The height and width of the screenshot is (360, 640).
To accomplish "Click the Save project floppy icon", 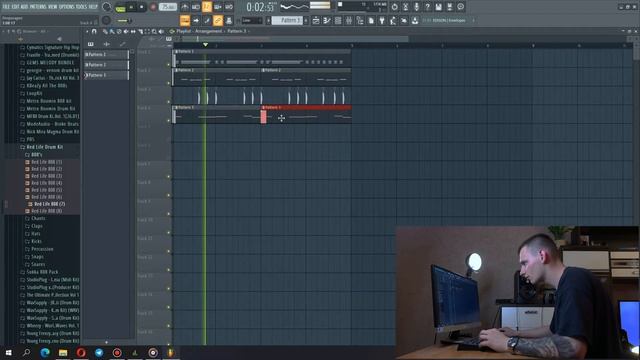I will pyautogui.click(x=438, y=7).
